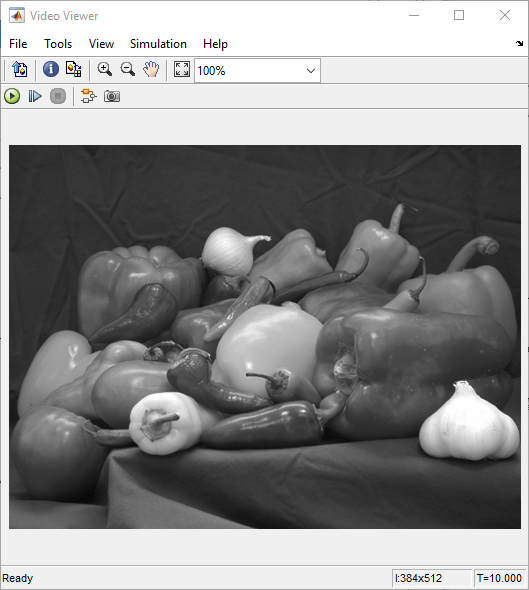The width and height of the screenshot is (529, 590).
Task: Toggle the Fit to Window icon
Action: click(x=182, y=70)
